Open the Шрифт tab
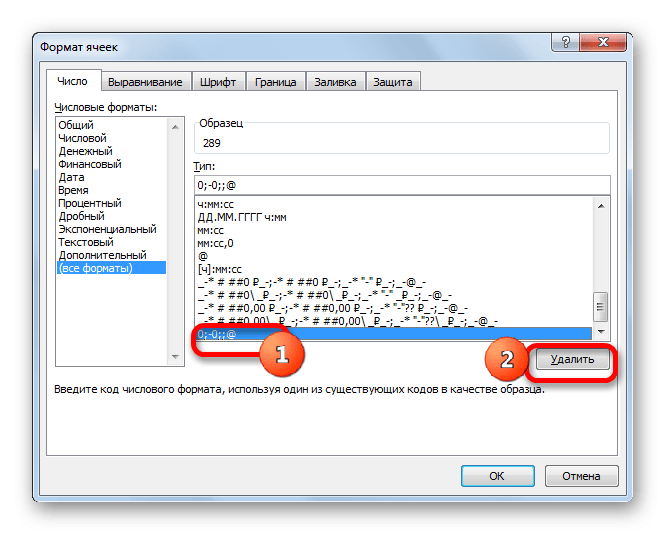Viewport: 666px width, 535px height. [218, 82]
